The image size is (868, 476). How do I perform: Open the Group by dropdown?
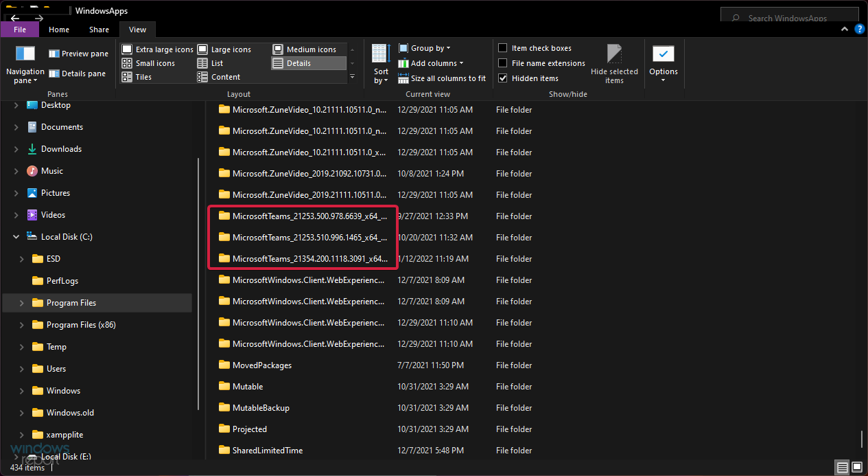click(424, 48)
